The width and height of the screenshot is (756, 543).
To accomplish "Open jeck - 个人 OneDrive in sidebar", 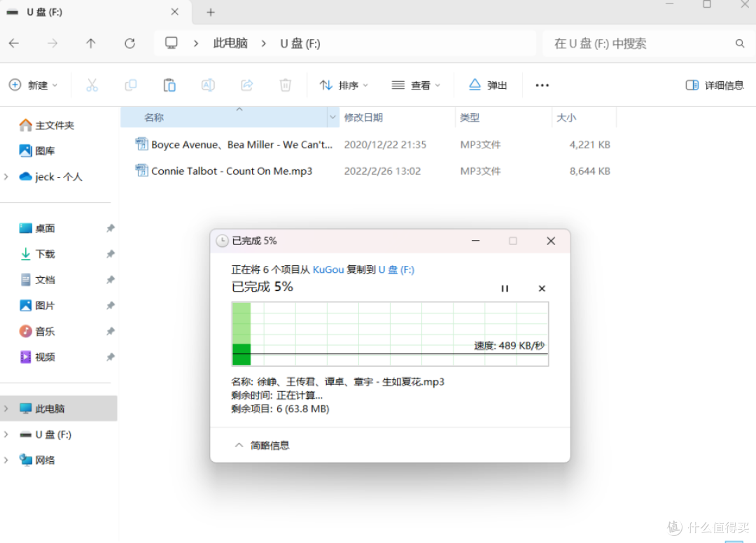I will (x=50, y=177).
